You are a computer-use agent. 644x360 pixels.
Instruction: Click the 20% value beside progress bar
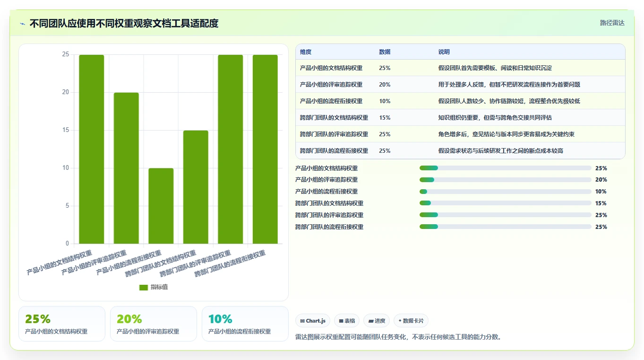coord(601,180)
